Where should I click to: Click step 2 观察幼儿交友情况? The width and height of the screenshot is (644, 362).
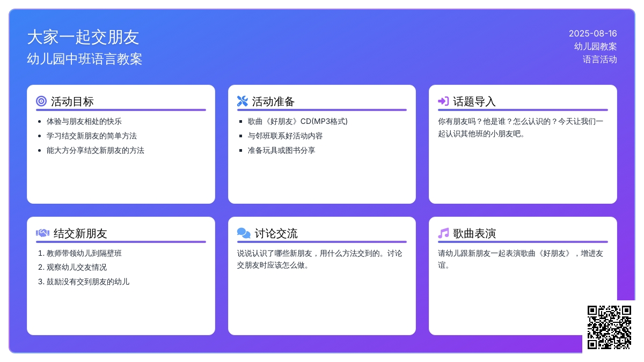click(x=77, y=267)
